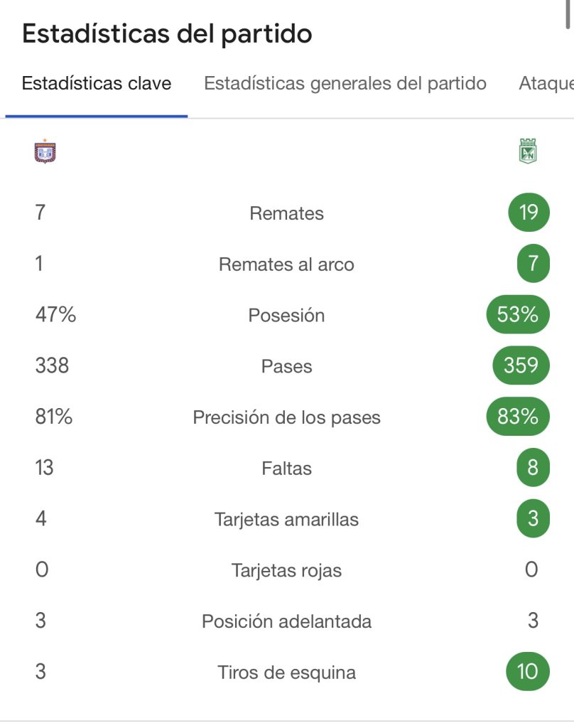Tap the Posición adelantada label
The width and height of the screenshot is (574, 728).
pos(286,621)
